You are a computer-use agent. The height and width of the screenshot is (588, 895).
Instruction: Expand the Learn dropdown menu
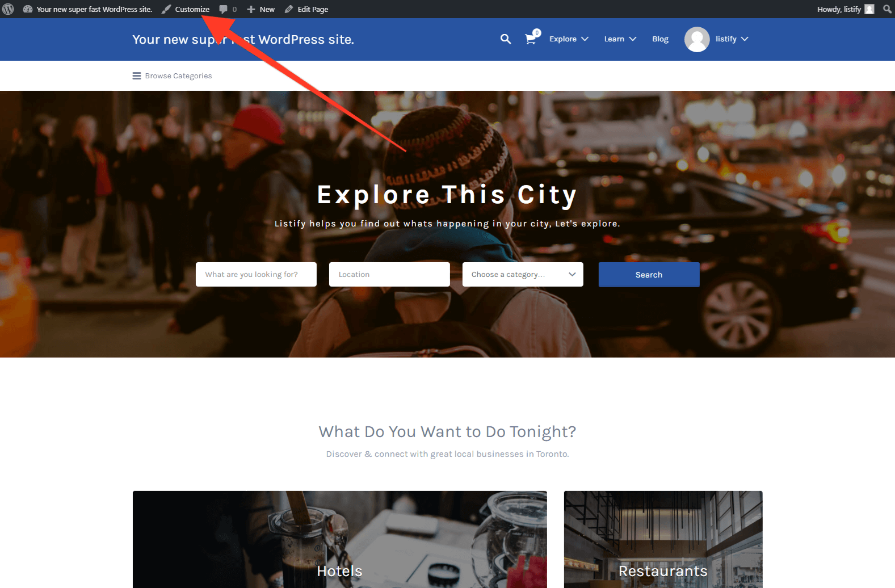coord(620,39)
